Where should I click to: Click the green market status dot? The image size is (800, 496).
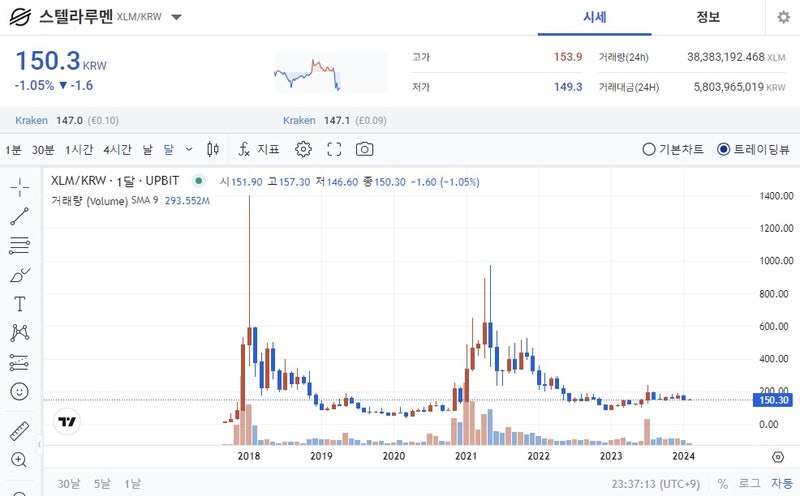(x=198, y=180)
